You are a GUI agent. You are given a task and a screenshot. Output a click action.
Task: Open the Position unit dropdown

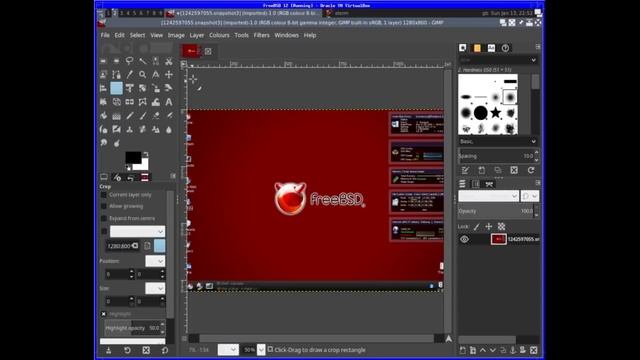click(155, 261)
